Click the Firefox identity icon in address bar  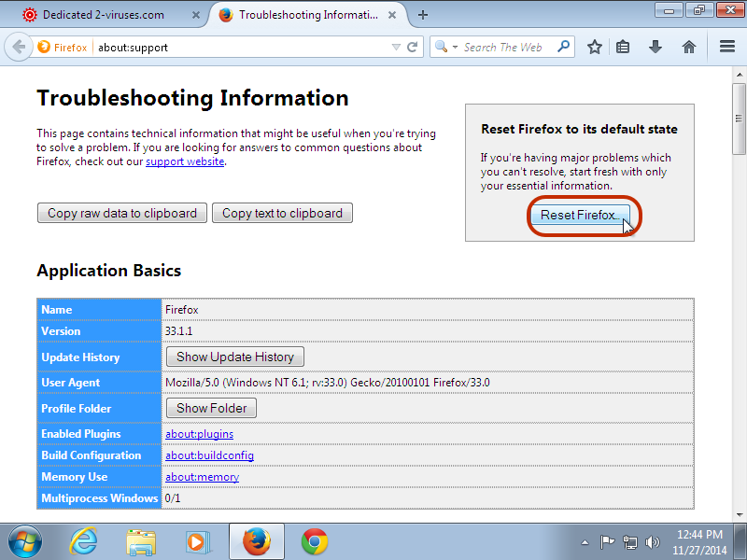click(x=44, y=47)
